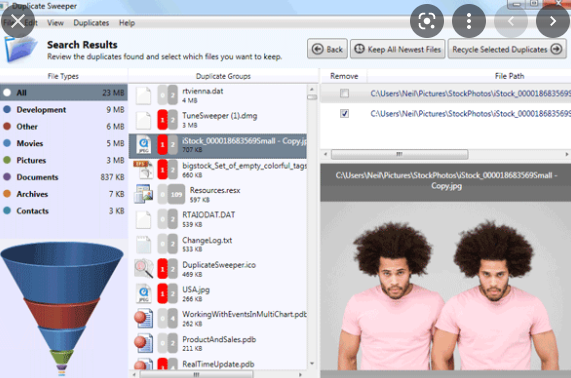Open the Duplicates menu

91,23
